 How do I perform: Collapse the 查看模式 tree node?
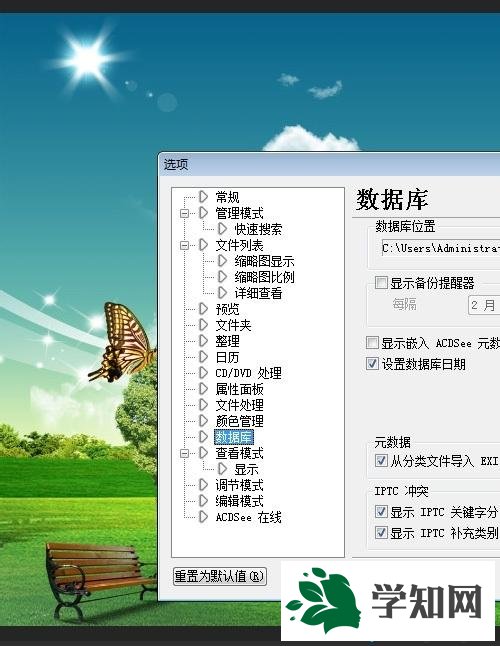click(x=184, y=454)
